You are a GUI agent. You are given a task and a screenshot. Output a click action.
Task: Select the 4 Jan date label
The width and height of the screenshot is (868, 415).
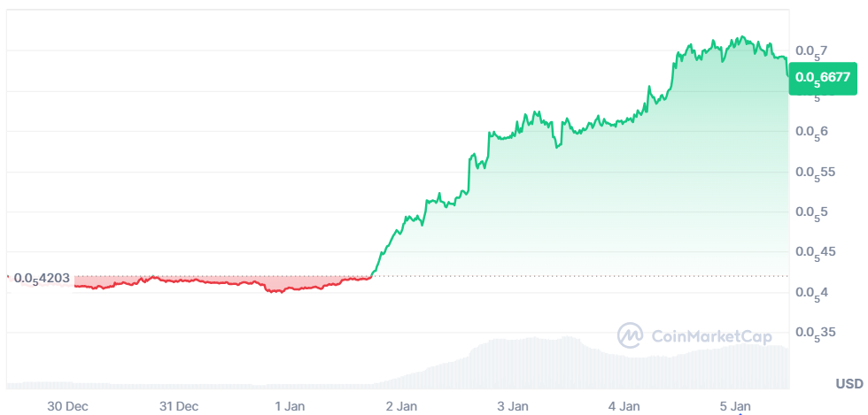pyautogui.click(x=624, y=405)
